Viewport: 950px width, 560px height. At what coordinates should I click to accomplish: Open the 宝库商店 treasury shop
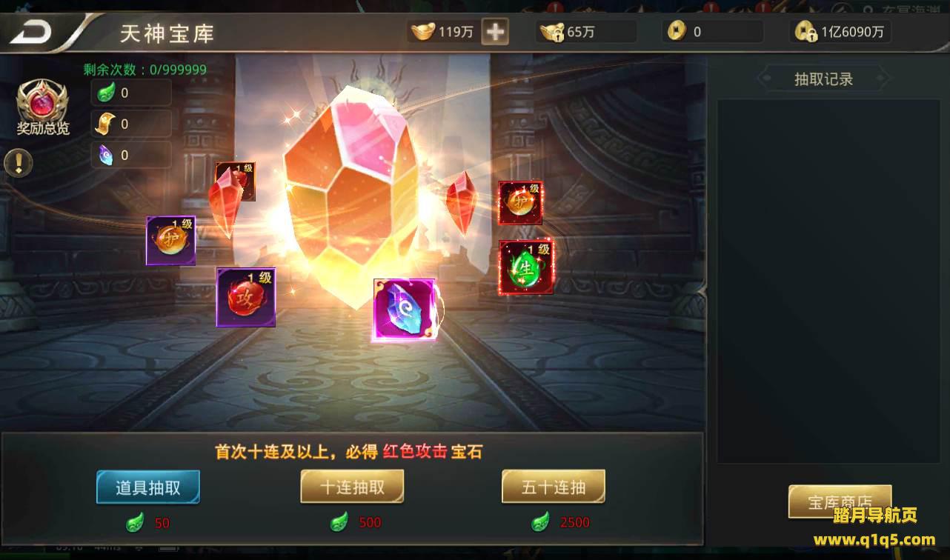[840, 503]
